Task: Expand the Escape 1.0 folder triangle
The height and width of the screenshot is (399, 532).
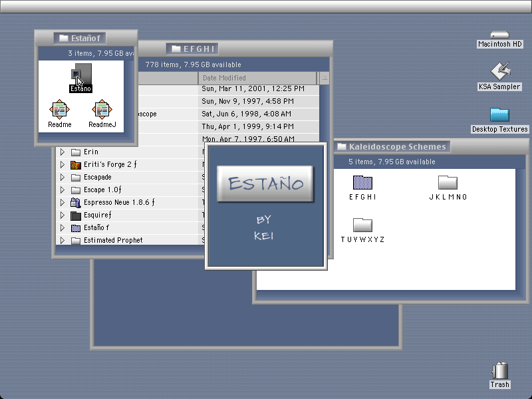Action: pos(63,190)
